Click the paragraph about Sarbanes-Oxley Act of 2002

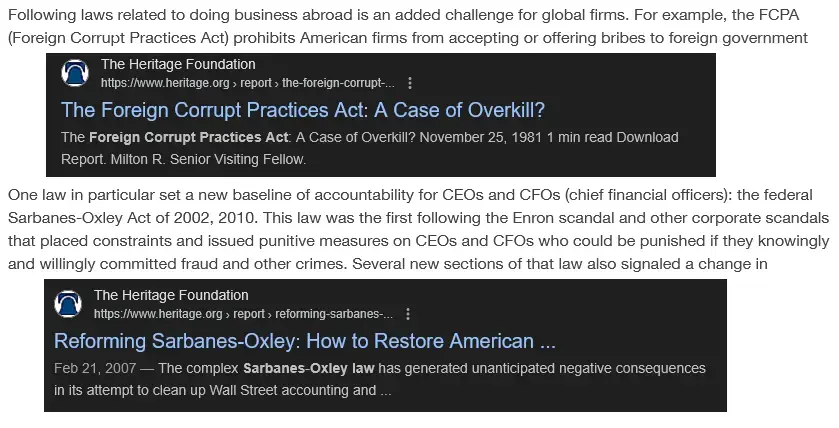coord(418,230)
